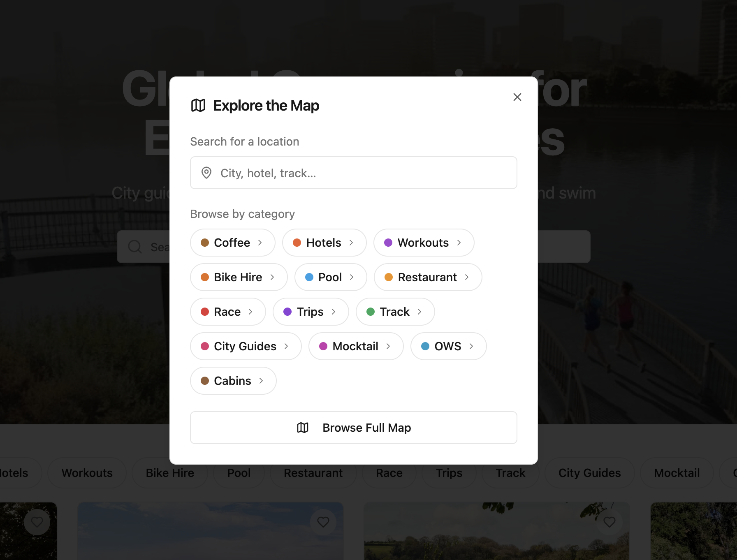The width and height of the screenshot is (737, 560).
Task: Select the OWS category chip
Action: click(x=449, y=346)
